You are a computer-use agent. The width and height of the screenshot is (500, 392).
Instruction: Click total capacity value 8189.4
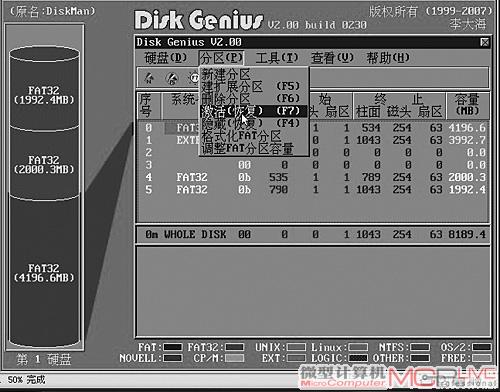(467, 235)
